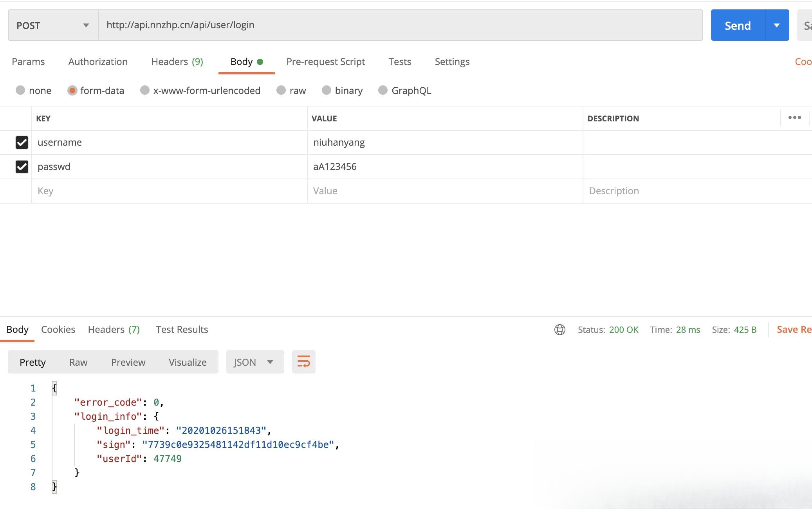Open the response Cookies tab
Screen dimensions: 812x509
pos(58,330)
